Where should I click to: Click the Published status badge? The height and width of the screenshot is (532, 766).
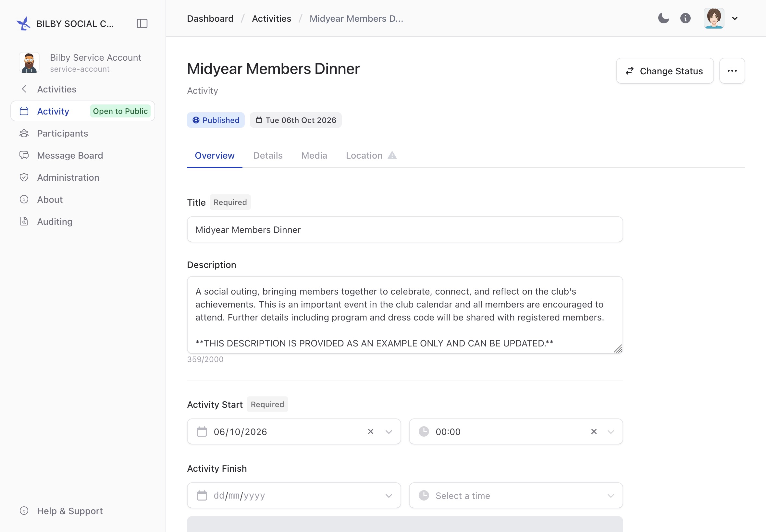(216, 120)
